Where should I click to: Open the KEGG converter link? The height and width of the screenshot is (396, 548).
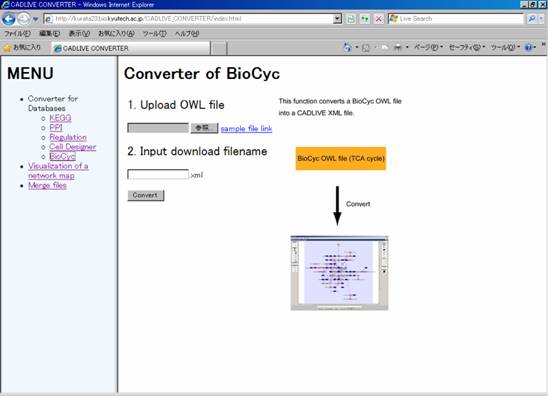click(x=60, y=118)
